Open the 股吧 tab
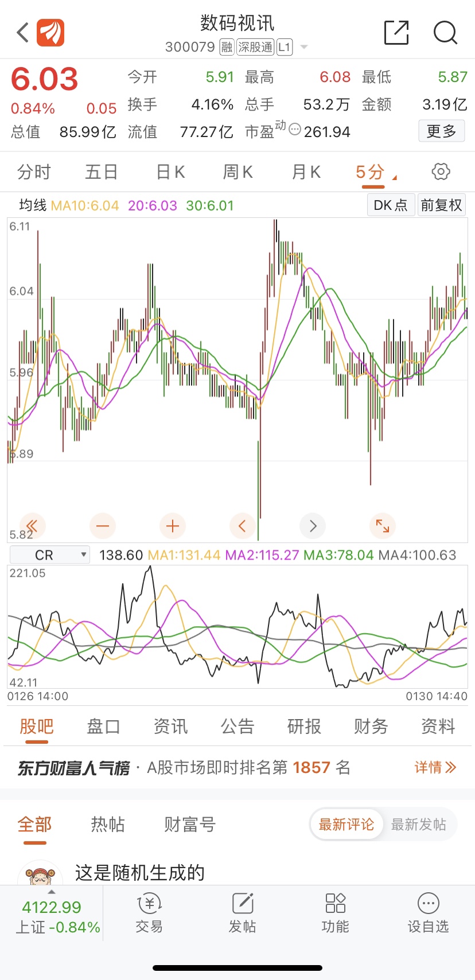 (37, 727)
